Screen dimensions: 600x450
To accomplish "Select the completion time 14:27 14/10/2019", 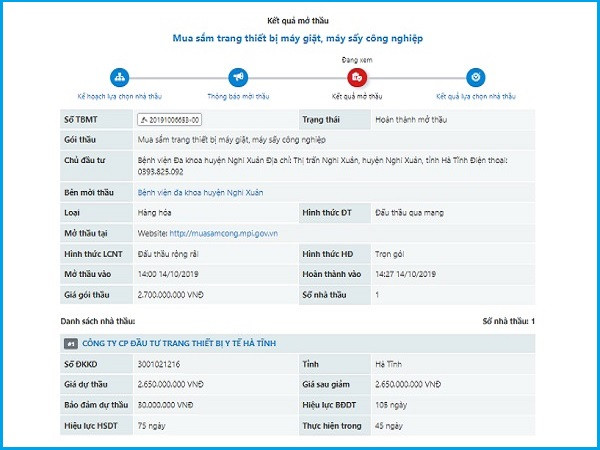I will click(405, 274).
